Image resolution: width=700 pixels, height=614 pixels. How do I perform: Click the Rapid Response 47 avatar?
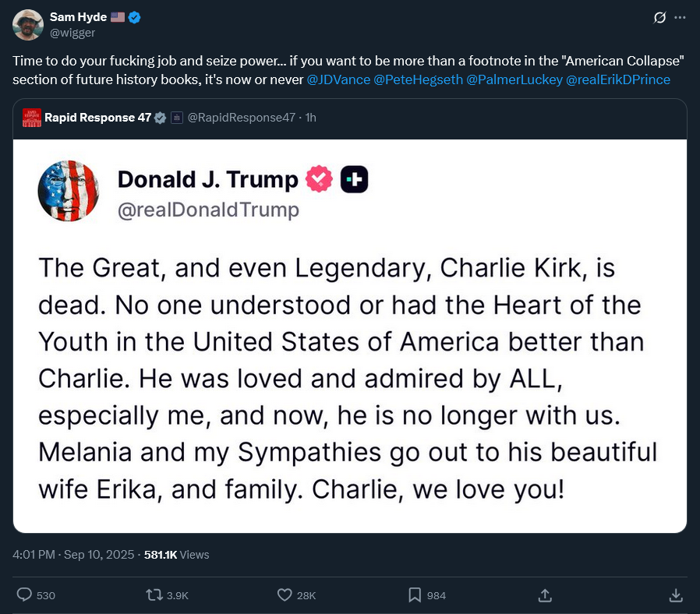32,118
